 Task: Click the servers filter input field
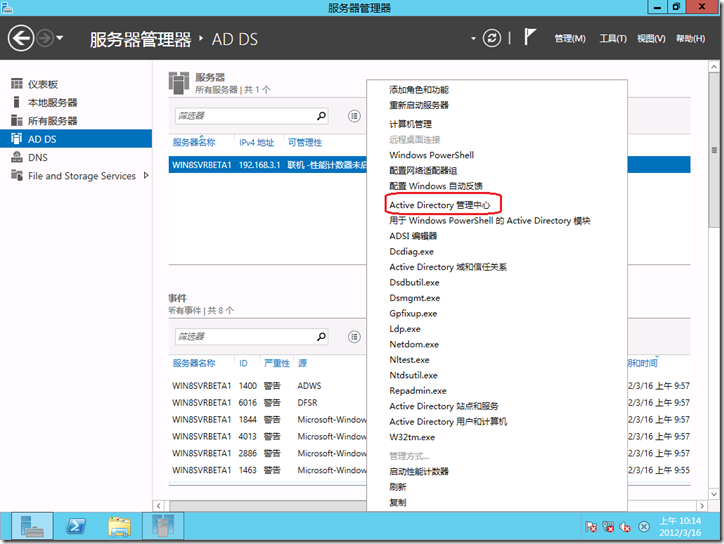coord(245,116)
